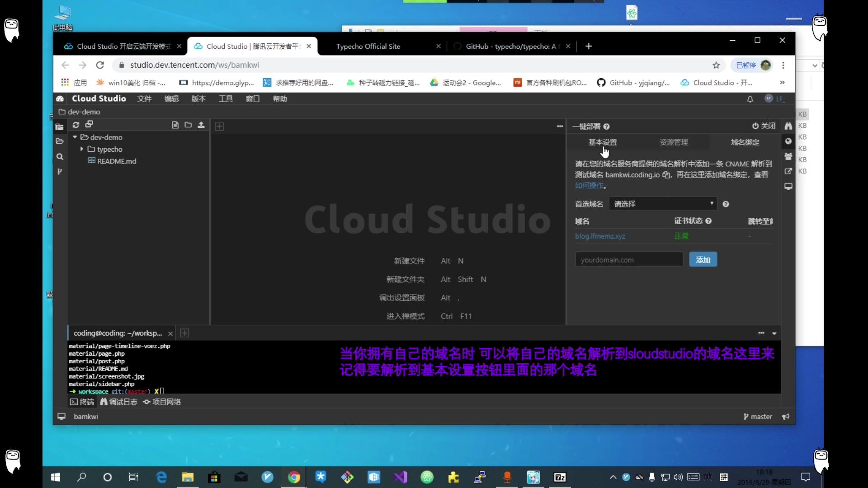
Task: Switch to the 调试日志 bottom tab
Action: click(119, 402)
